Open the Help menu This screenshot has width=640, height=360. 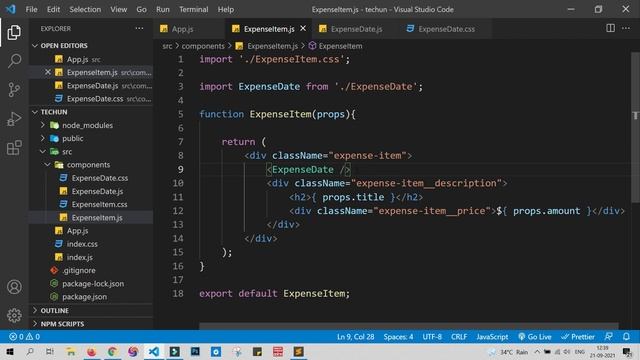226,9
